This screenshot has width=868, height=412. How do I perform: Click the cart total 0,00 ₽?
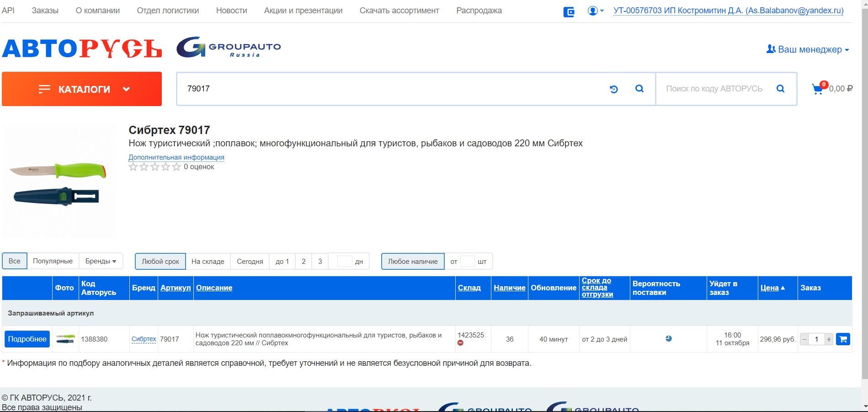click(x=841, y=89)
